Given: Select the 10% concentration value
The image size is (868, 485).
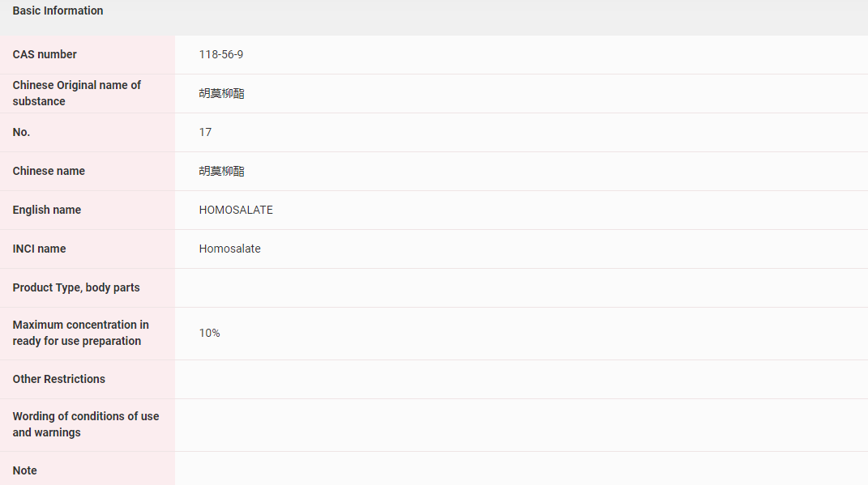Looking at the screenshot, I should pos(209,334).
